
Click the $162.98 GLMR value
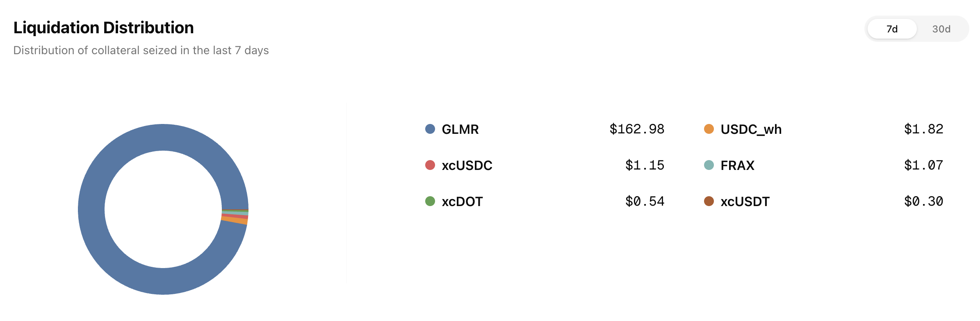coord(636,129)
